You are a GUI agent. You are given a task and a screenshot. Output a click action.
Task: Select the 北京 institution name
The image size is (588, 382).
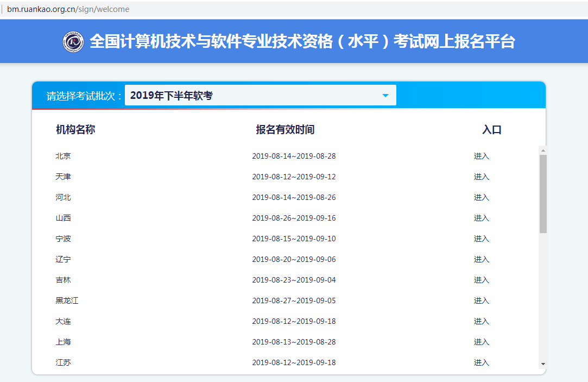click(63, 156)
